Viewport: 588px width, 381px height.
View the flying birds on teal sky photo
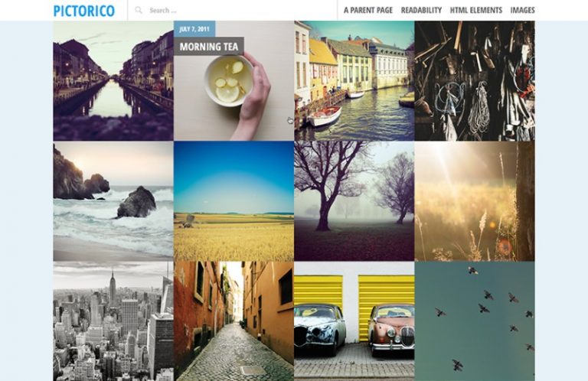pos(475,321)
